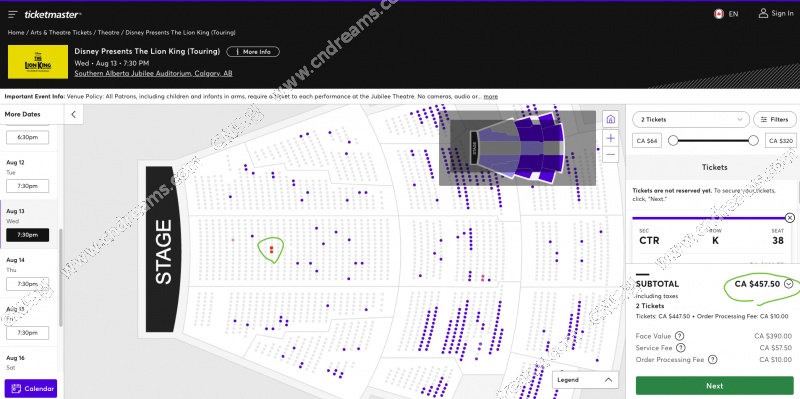This screenshot has height=399, width=800.
Task: Zoom out of the seat map
Action: pyautogui.click(x=611, y=155)
